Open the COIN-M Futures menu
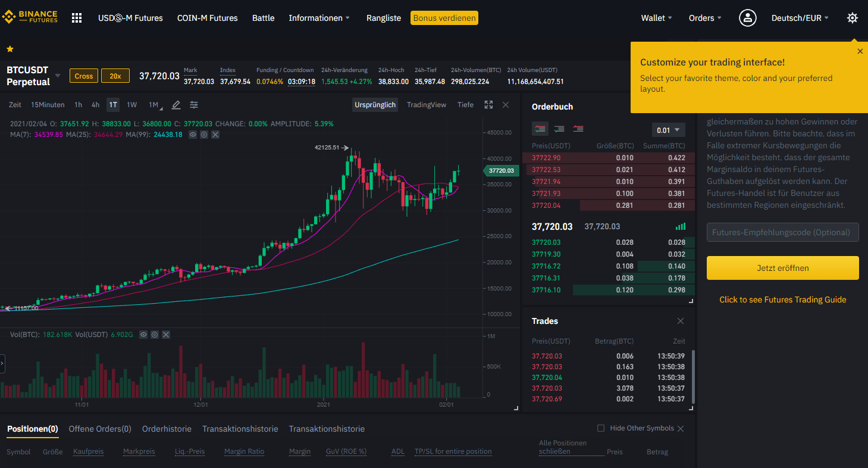 [x=207, y=18]
